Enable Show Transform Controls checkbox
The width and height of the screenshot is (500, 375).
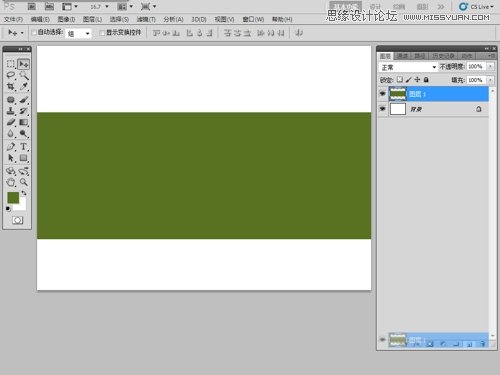102,33
